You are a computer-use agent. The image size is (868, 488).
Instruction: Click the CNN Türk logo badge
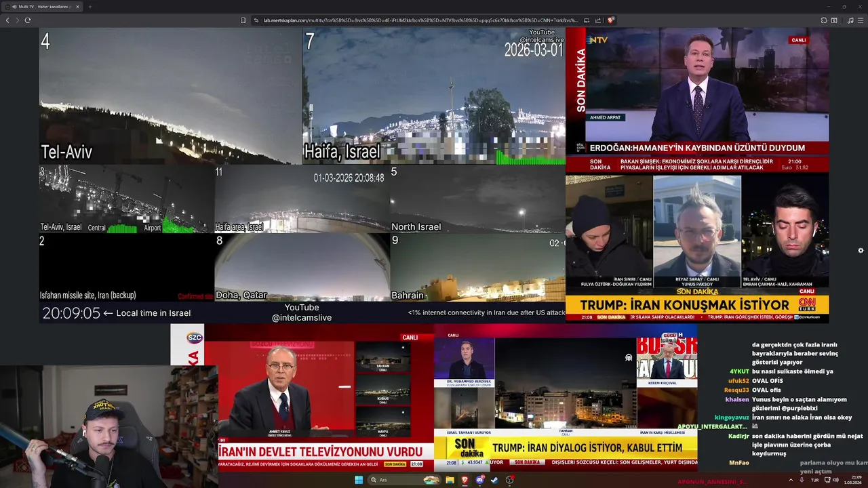pyautogui.click(x=806, y=304)
